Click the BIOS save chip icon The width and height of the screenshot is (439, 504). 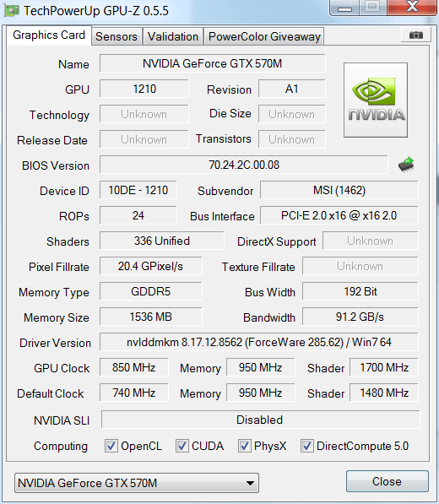[x=406, y=165]
